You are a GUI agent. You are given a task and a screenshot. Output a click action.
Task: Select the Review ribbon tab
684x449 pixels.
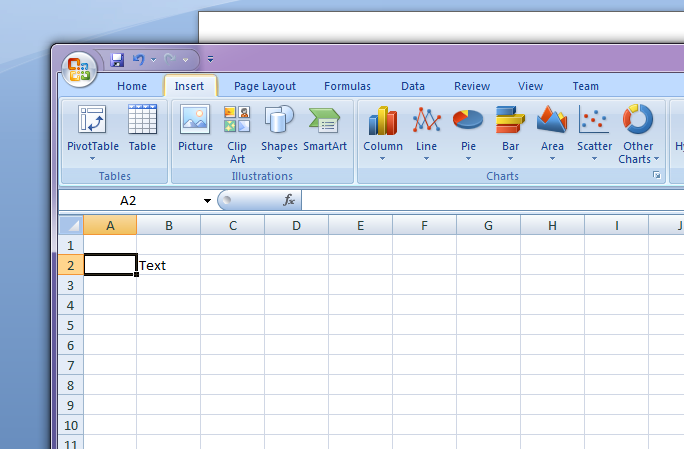click(x=472, y=86)
